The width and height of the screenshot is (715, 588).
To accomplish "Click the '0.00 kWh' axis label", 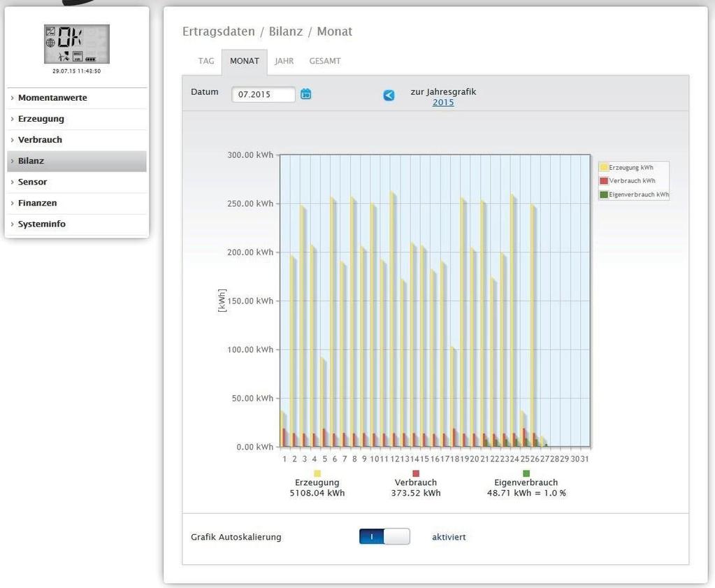I will 255,447.
